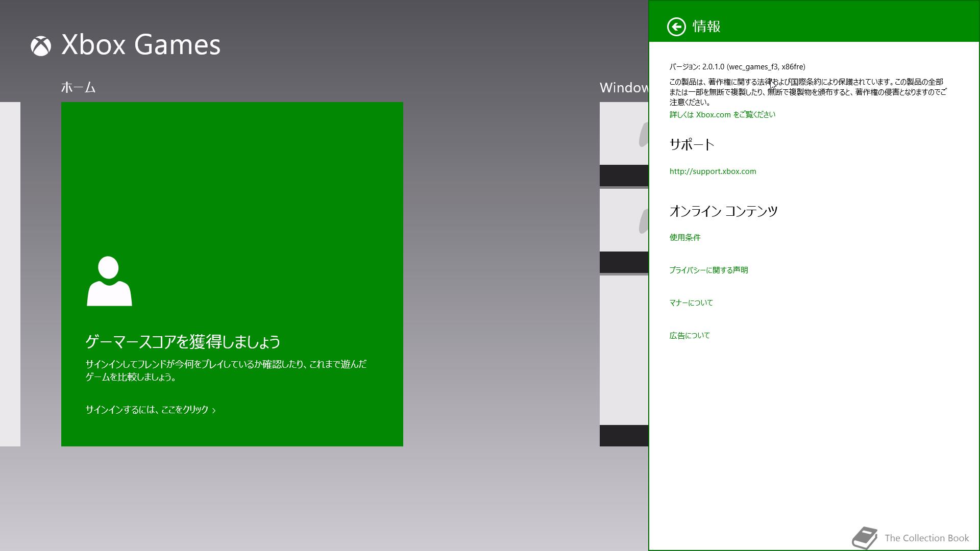Open the プライバシーに関する声明 link

(x=708, y=270)
